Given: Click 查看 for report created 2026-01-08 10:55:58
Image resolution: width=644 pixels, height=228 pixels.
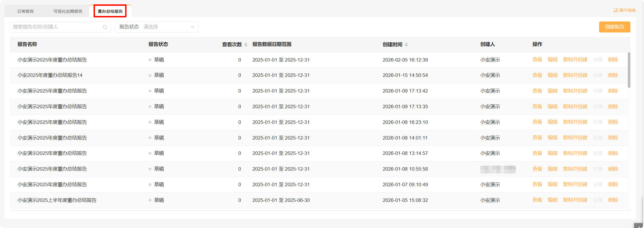Looking at the screenshot, I should 537,169.
